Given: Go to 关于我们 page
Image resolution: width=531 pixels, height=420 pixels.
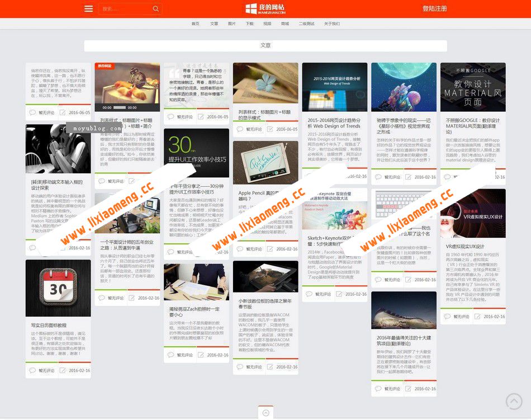Looking at the screenshot, I should 330,24.
